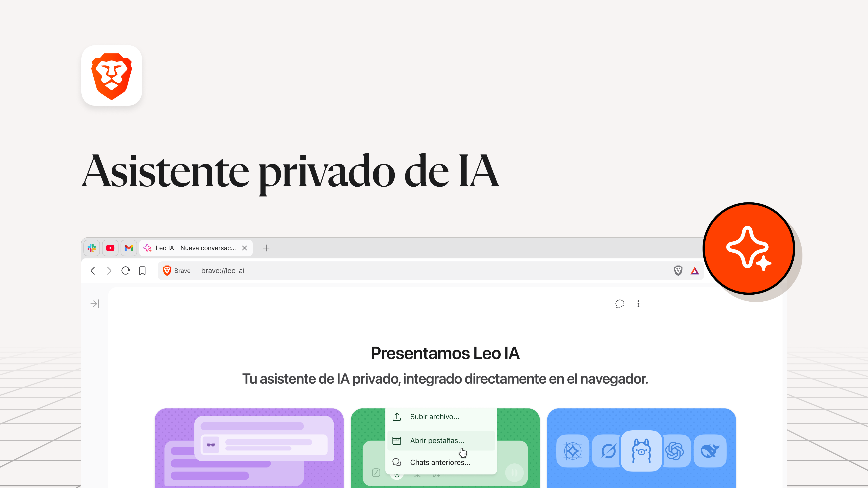The image size is (868, 488).
Task: Open Brave Shields lion icon
Action: click(678, 270)
